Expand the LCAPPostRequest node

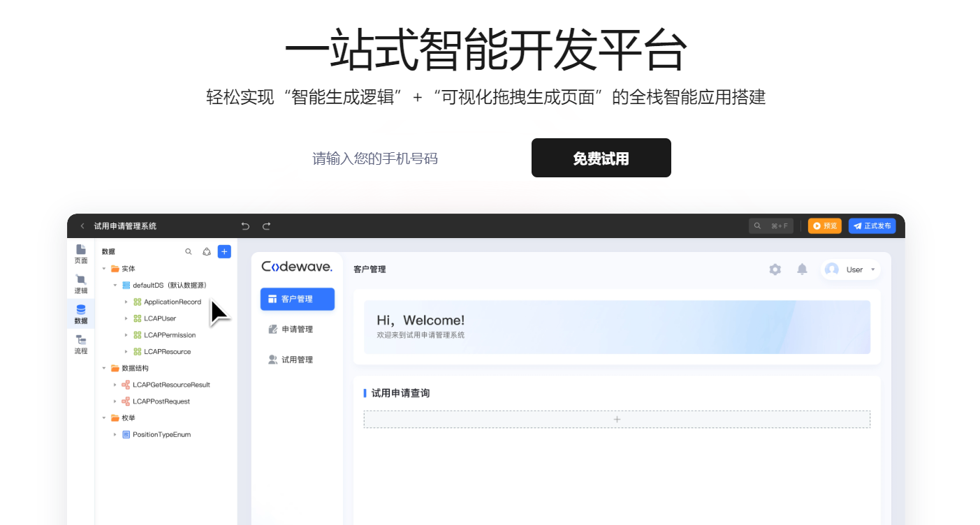(x=115, y=401)
